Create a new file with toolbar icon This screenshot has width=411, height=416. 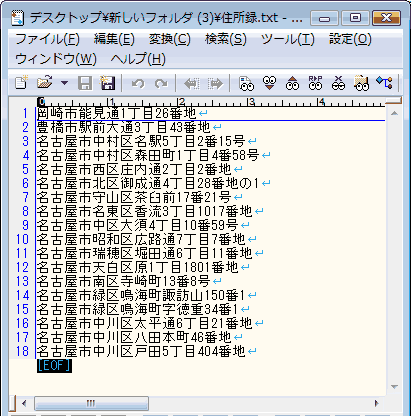(21, 82)
